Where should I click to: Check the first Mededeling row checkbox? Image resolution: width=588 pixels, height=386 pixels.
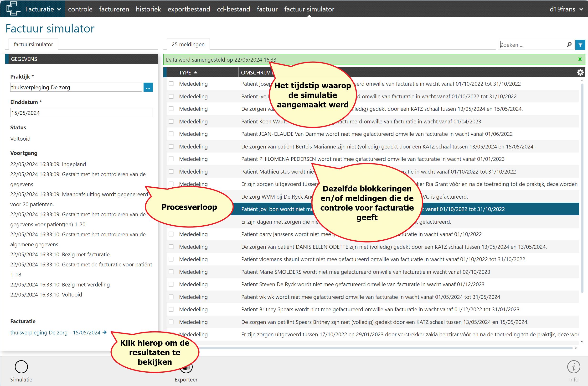171,84
